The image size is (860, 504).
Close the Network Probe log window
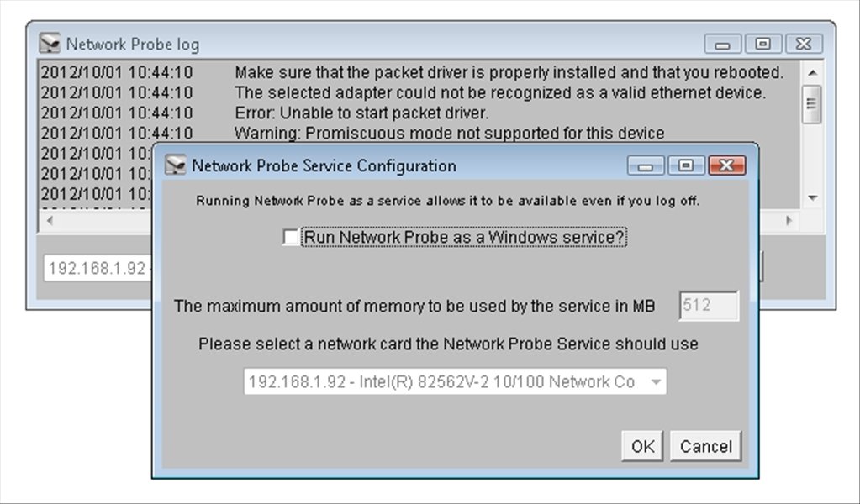(x=804, y=44)
